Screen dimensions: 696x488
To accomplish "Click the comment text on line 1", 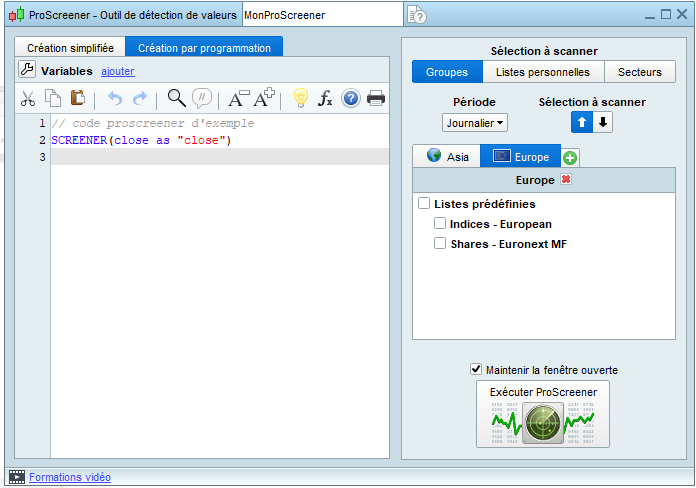I will [x=153, y=123].
